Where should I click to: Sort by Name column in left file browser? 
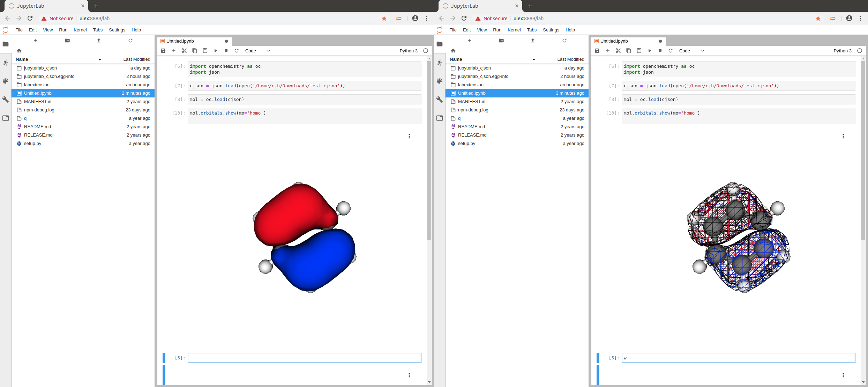(59, 59)
